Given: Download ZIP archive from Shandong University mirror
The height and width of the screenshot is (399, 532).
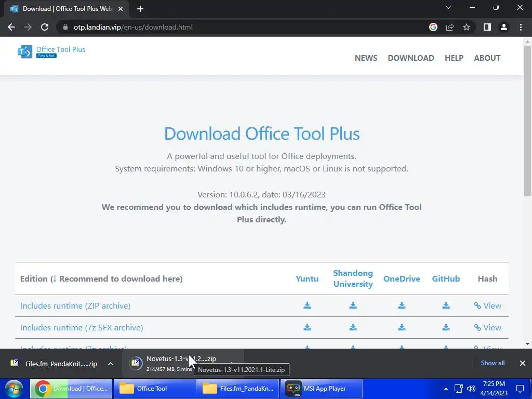Looking at the screenshot, I should coord(353,305).
